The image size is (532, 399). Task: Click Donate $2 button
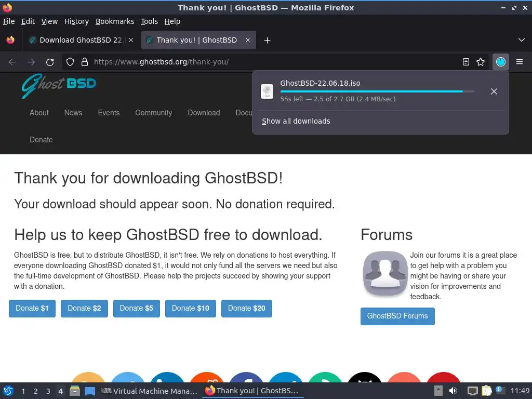pyautogui.click(x=85, y=309)
